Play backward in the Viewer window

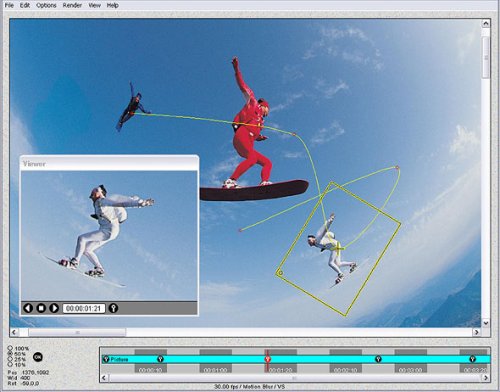tap(28, 308)
